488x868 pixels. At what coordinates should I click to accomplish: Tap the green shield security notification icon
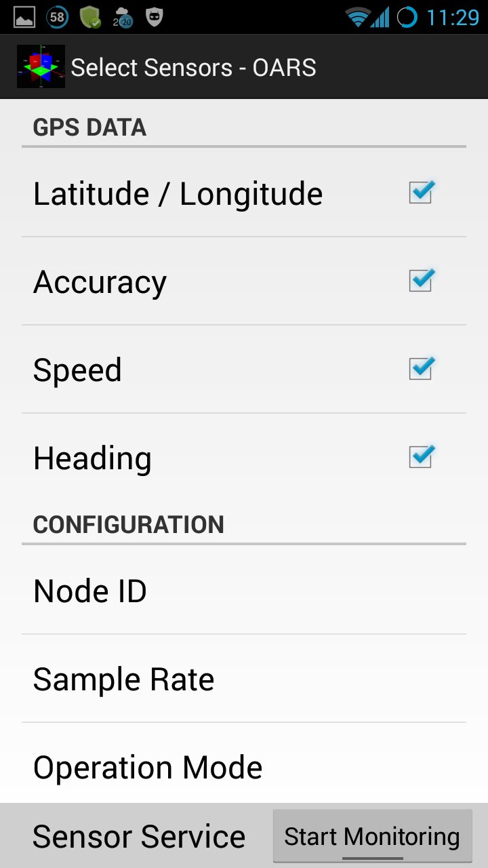pyautogui.click(x=90, y=18)
